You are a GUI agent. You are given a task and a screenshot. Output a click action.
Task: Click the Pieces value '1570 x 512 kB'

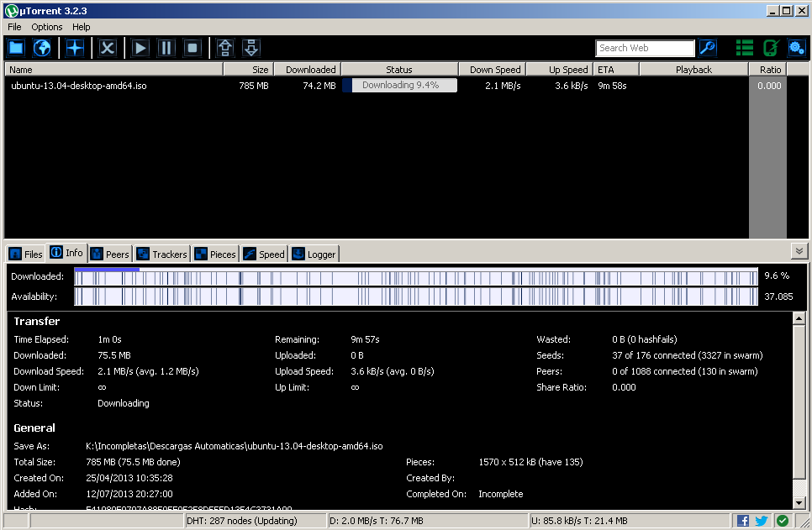tap(530, 462)
